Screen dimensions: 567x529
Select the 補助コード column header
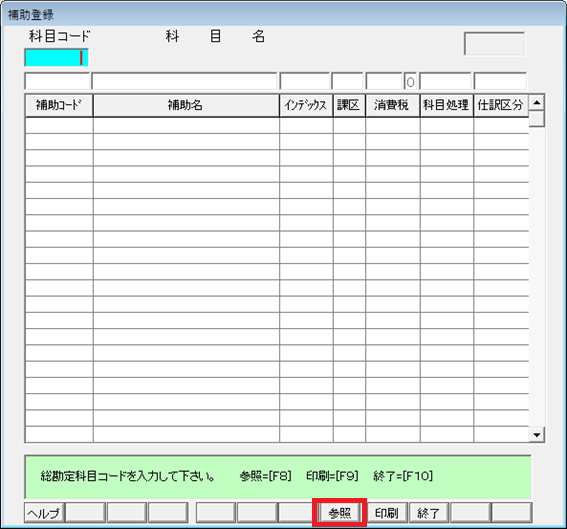point(59,105)
